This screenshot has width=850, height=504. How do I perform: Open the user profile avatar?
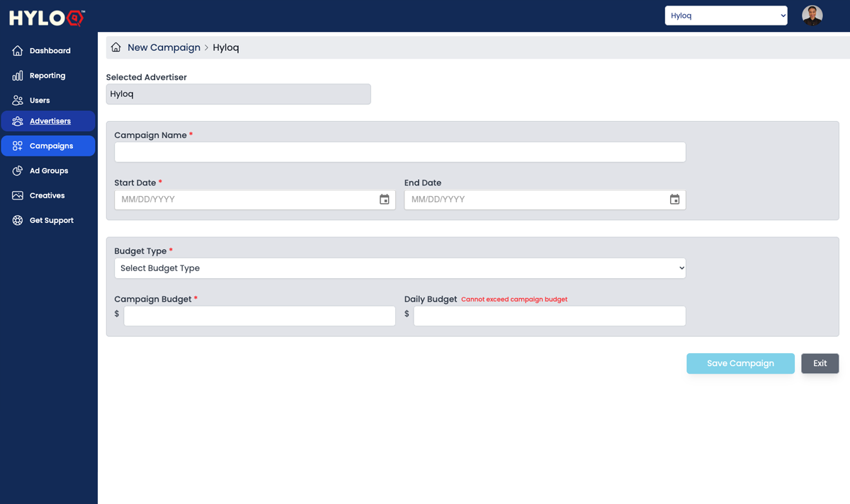tap(812, 16)
